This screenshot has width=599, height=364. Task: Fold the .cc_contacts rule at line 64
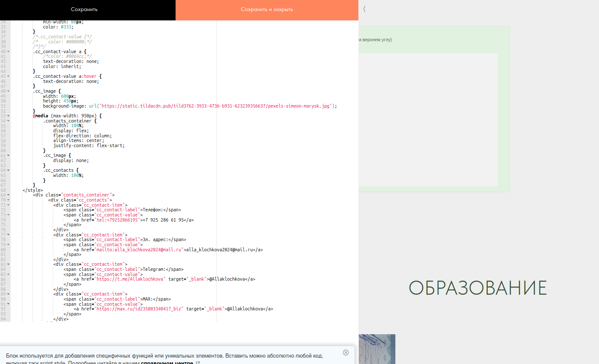click(9, 171)
